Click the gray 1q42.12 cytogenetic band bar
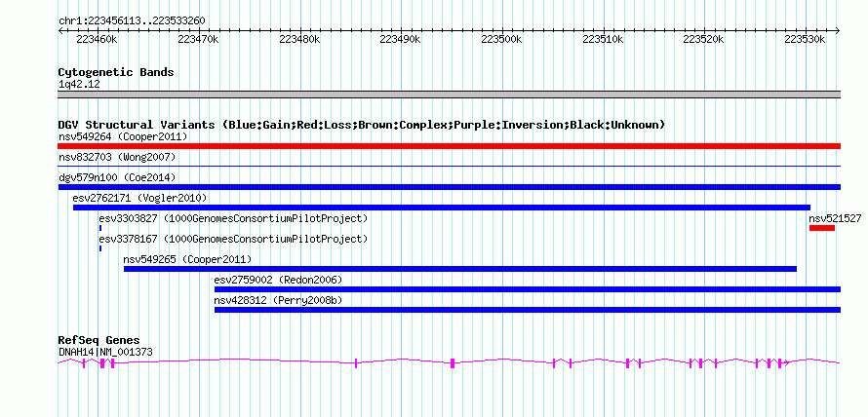The image size is (868, 417). pyautogui.click(x=449, y=95)
